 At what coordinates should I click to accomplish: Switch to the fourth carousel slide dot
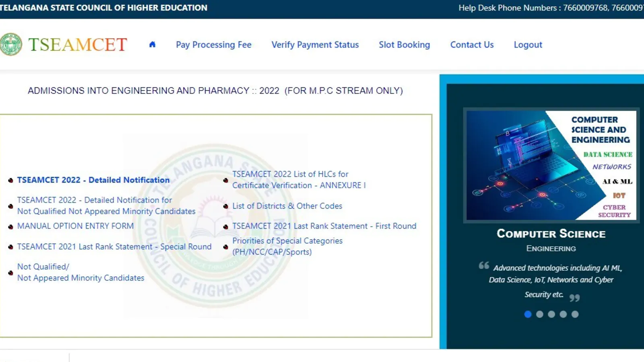coord(563,314)
